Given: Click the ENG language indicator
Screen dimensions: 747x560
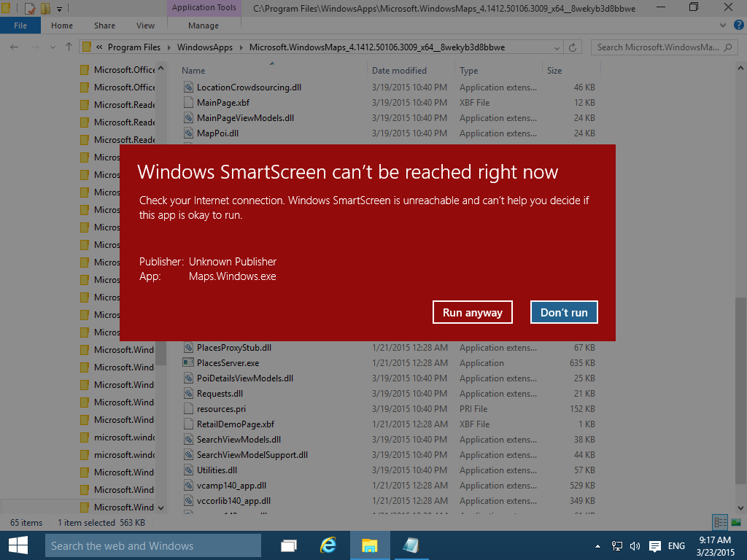Looking at the screenshot, I should pyautogui.click(x=676, y=546).
